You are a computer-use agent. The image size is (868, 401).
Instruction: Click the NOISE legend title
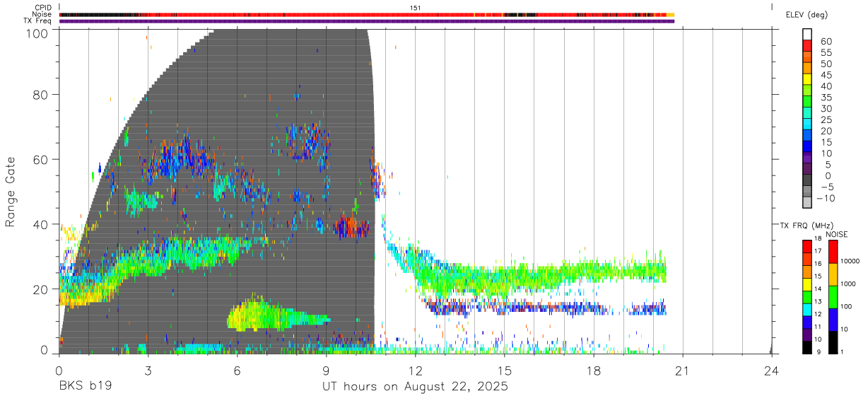837,234
